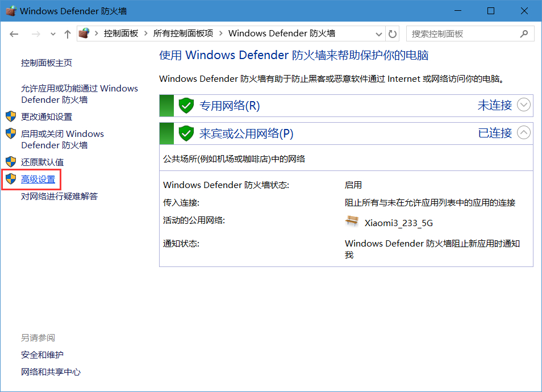Click the up directory arrow
542x392 pixels.
point(68,34)
